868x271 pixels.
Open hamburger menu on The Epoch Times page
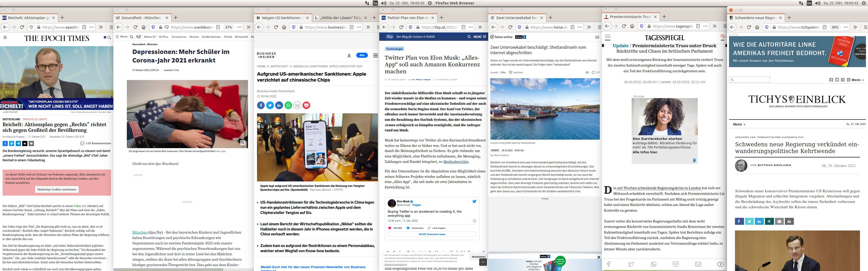click(5, 38)
